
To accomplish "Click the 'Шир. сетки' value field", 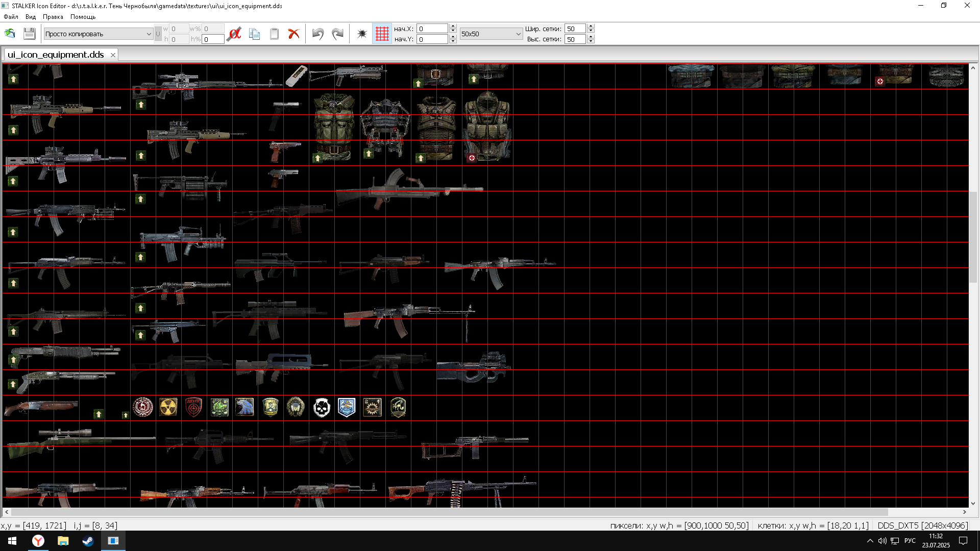I will click(x=576, y=29).
